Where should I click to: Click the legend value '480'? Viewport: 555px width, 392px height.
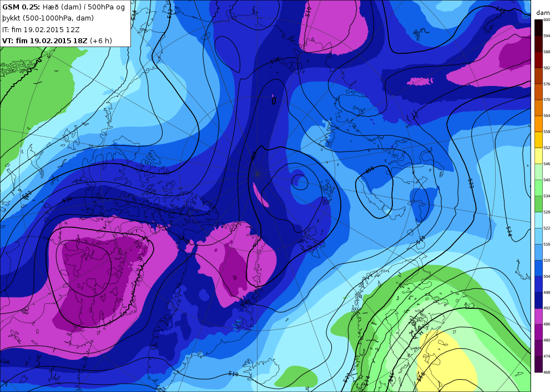click(x=547, y=340)
